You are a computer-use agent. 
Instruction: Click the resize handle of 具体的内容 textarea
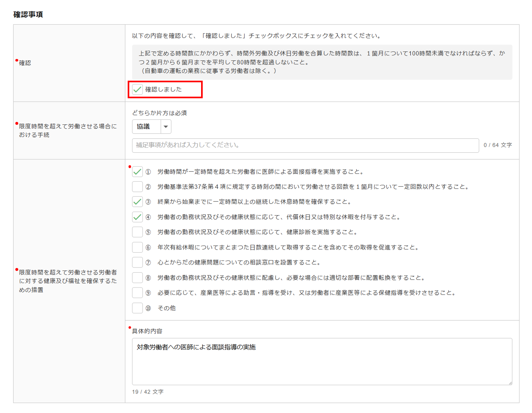coord(510,383)
